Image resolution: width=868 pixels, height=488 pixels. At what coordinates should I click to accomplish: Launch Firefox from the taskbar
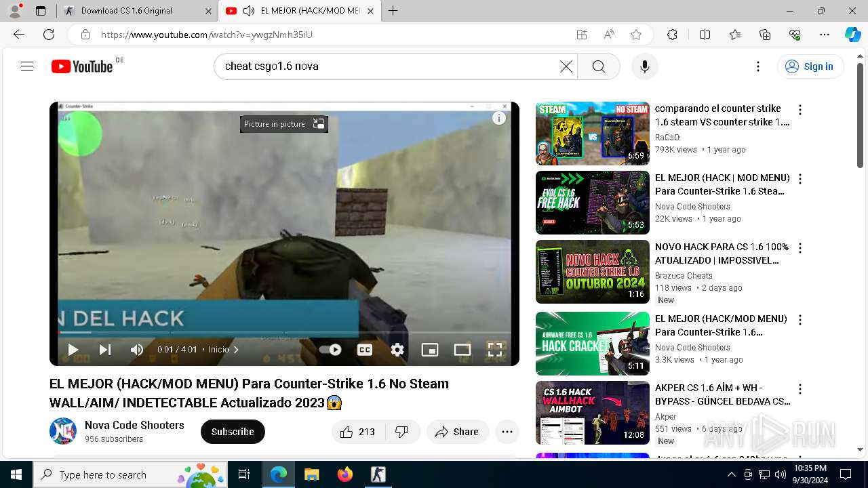345,474
